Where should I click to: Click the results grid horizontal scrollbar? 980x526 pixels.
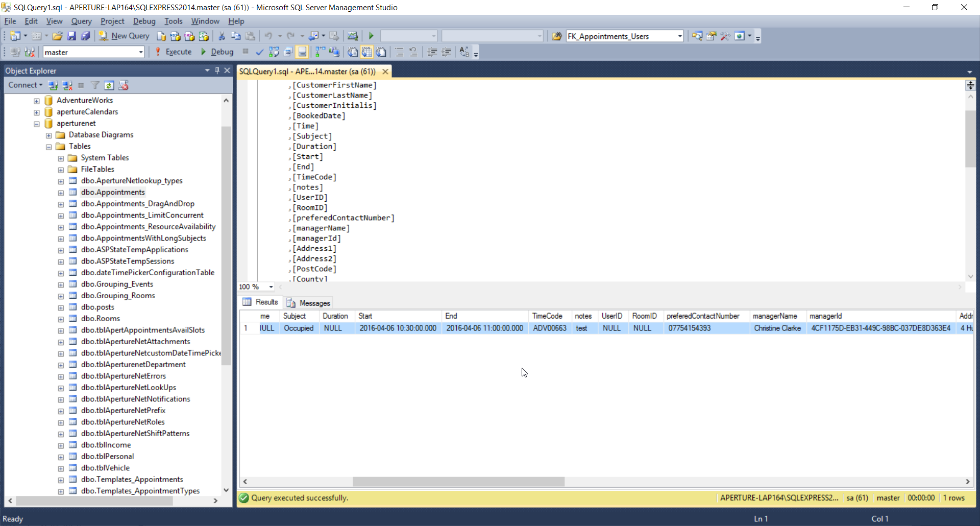coord(458,482)
